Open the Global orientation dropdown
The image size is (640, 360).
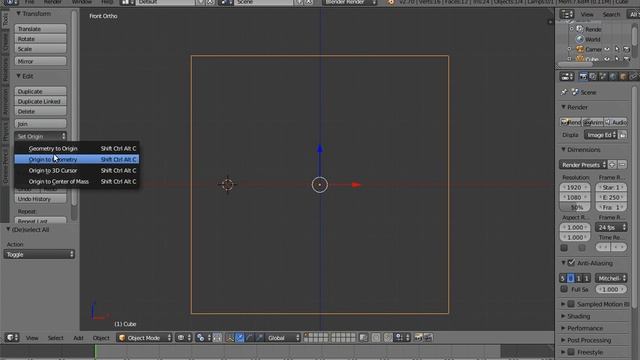(x=283, y=338)
